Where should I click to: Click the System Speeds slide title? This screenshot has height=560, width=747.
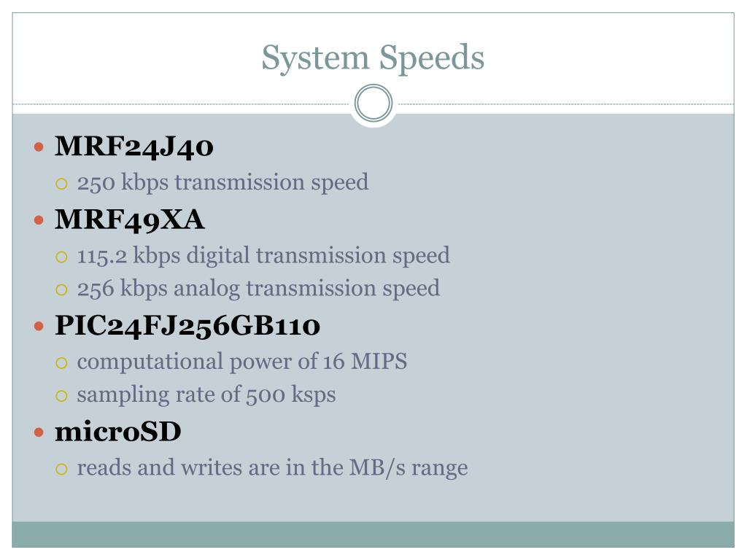(x=373, y=58)
